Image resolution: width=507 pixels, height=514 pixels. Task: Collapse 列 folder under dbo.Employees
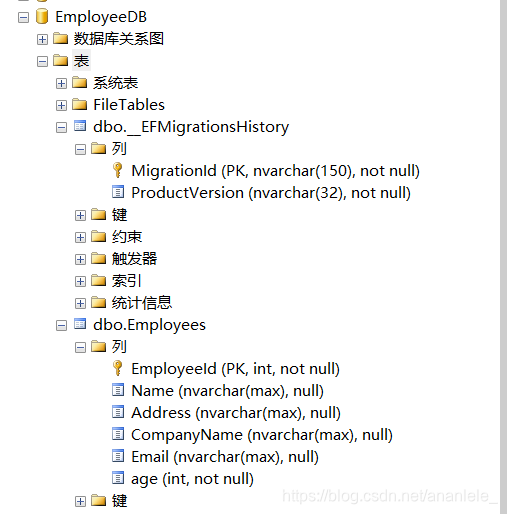click(80, 347)
